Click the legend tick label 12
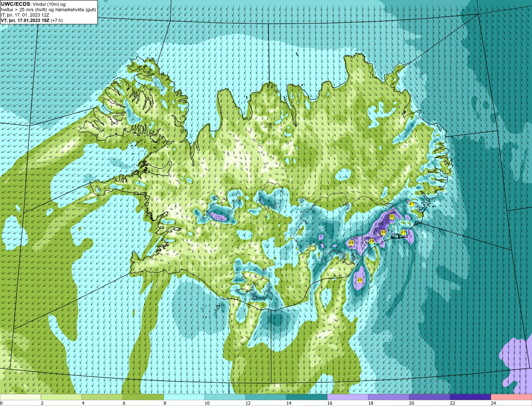Image resolution: width=532 pixels, height=406 pixels. [x=247, y=403]
